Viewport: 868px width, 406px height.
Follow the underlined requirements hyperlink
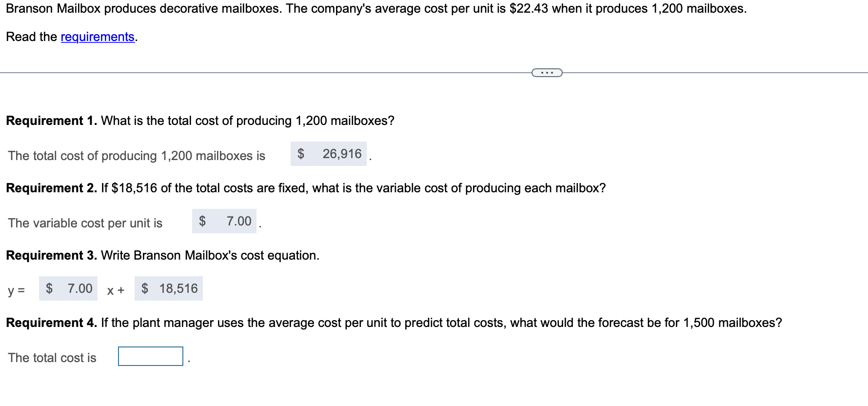tap(97, 37)
